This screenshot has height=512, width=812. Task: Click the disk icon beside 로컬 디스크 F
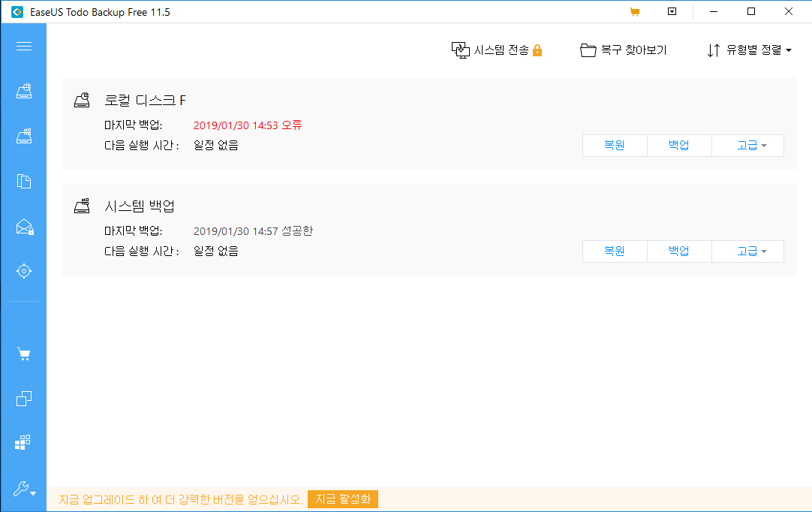pos(82,100)
